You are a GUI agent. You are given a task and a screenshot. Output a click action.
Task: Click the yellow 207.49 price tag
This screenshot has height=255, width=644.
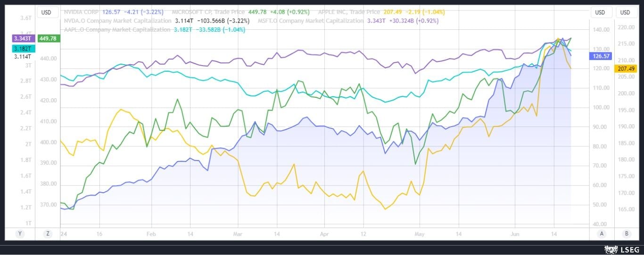[626, 68]
